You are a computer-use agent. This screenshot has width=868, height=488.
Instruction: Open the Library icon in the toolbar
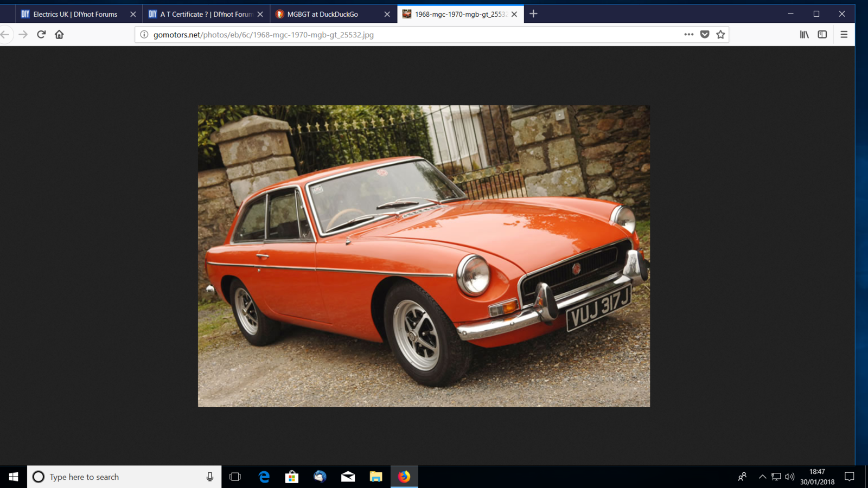(x=804, y=35)
